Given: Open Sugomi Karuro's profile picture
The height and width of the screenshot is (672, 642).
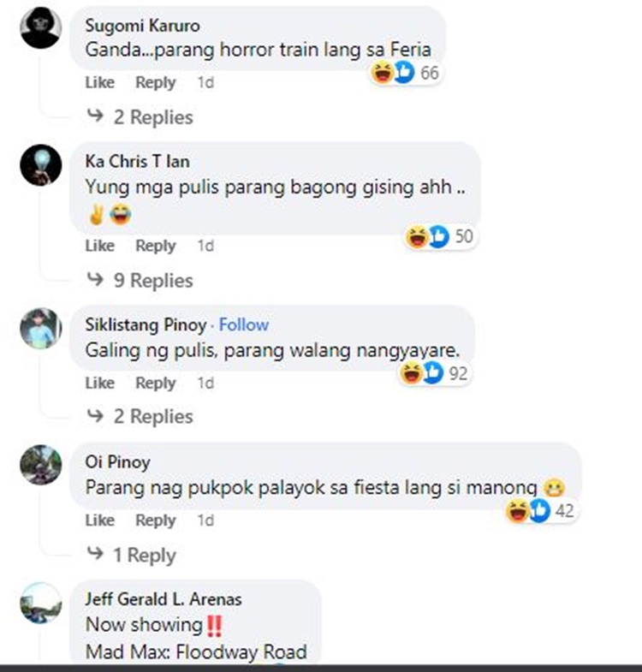Looking at the screenshot, I should [41, 28].
